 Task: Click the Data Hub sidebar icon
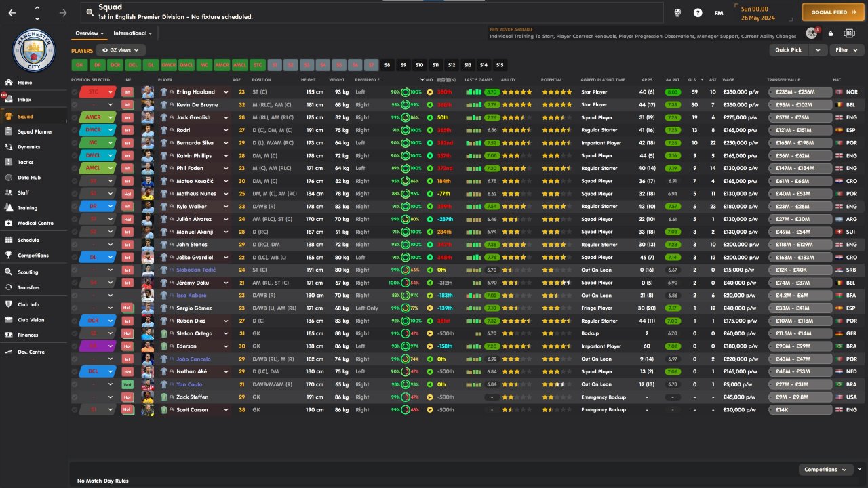point(8,178)
